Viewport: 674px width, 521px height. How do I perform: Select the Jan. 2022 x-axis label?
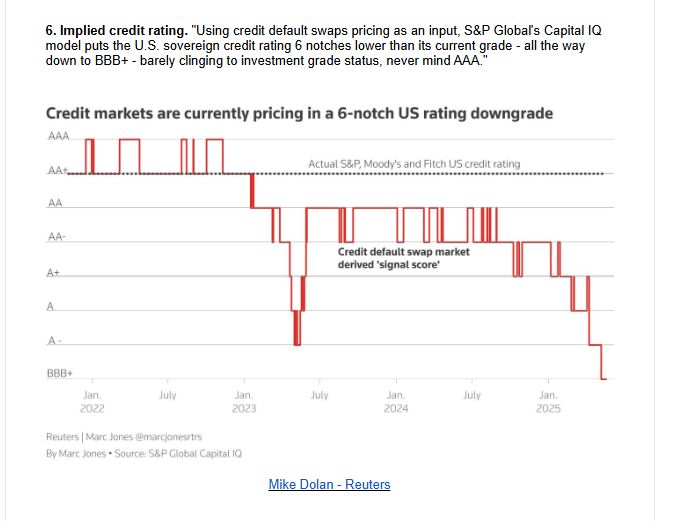tap(92, 401)
